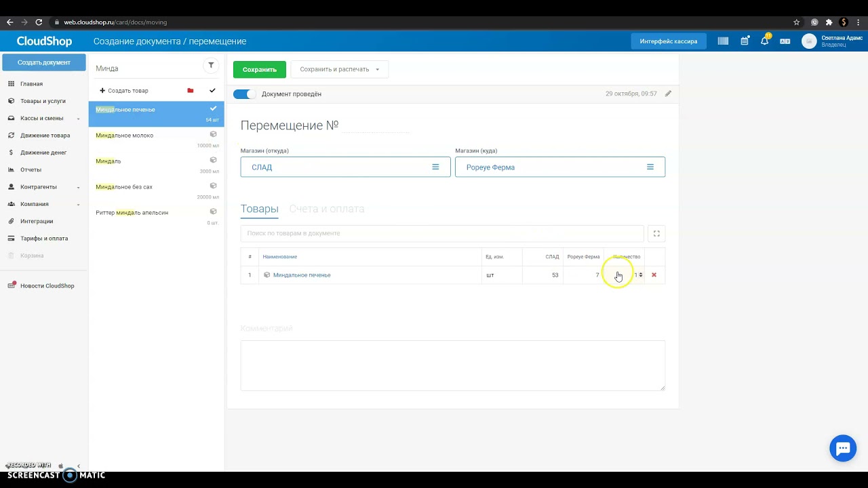Open Товары и услуги in the sidebar
868x488 pixels.
(x=44, y=101)
